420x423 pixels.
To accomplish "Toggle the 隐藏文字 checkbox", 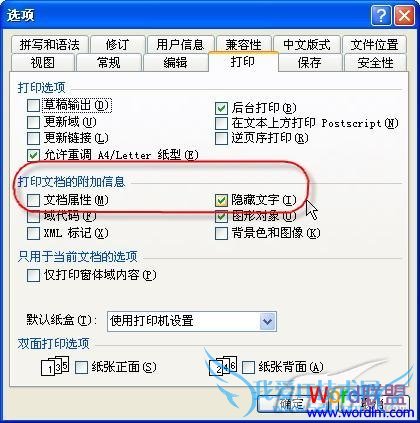I will [221, 200].
